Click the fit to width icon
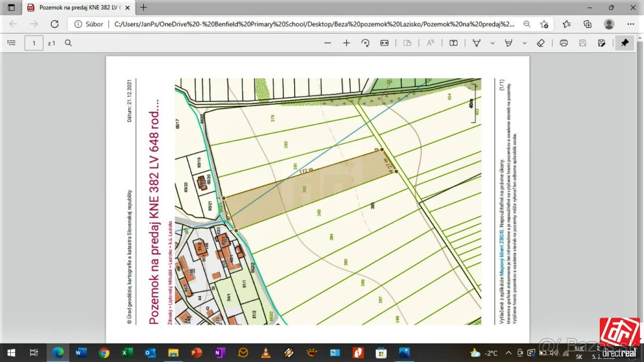The height and width of the screenshot is (362, 644). tap(384, 43)
